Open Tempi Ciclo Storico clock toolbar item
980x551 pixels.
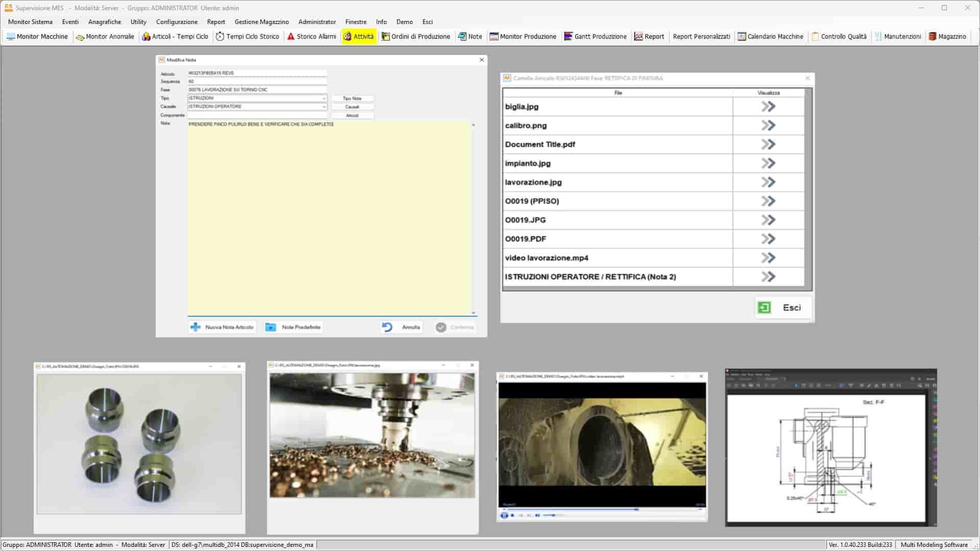[248, 37]
